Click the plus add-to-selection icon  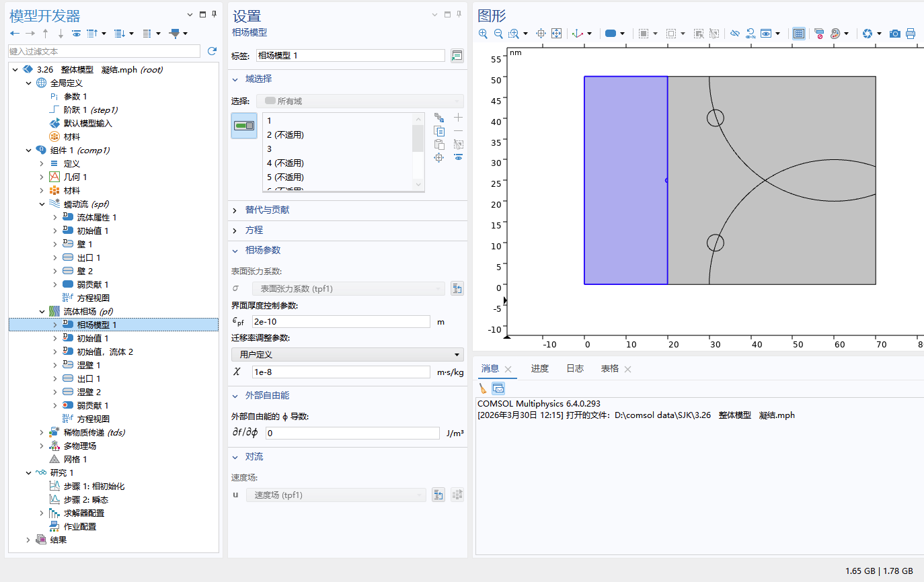[458, 118]
